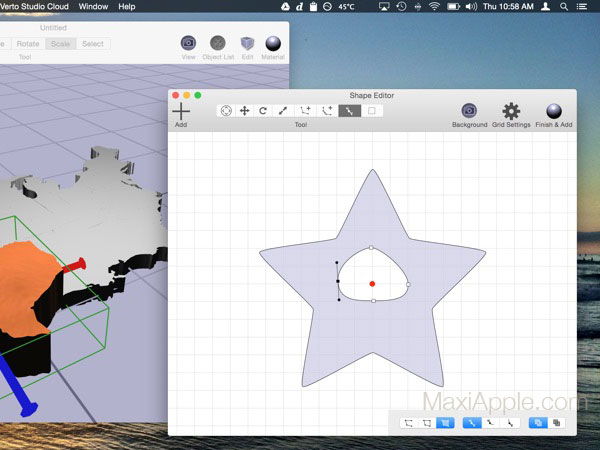The image size is (600, 450).
Task: Choose the circular rotate tool
Action: 263,111
